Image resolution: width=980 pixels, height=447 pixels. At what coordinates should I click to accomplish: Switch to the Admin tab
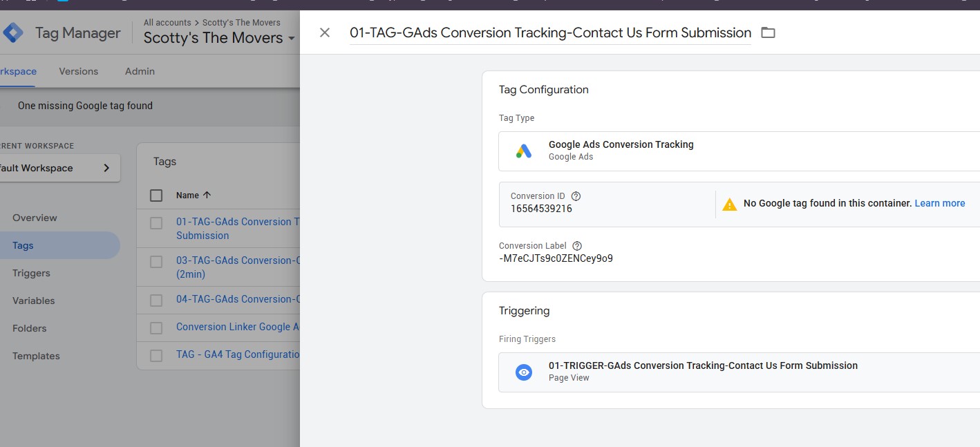[x=140, y=71]
